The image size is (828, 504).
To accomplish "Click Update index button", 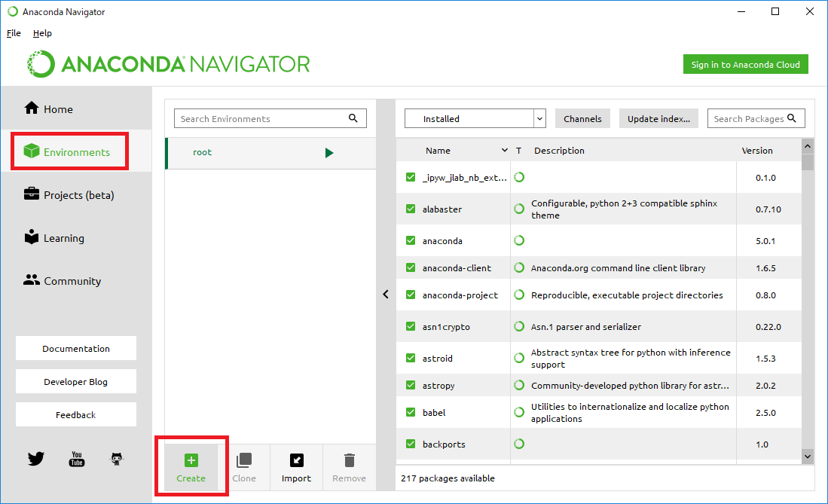I will (x=658, y=118).
